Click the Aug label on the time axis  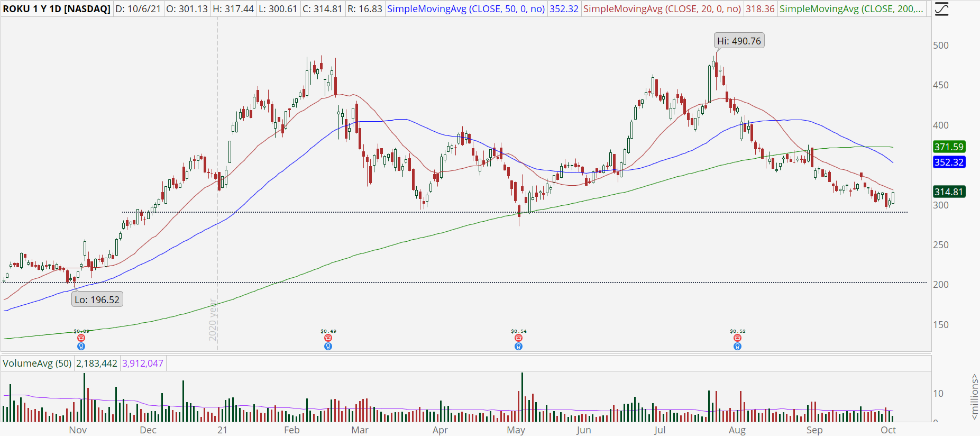coord(737,430)
